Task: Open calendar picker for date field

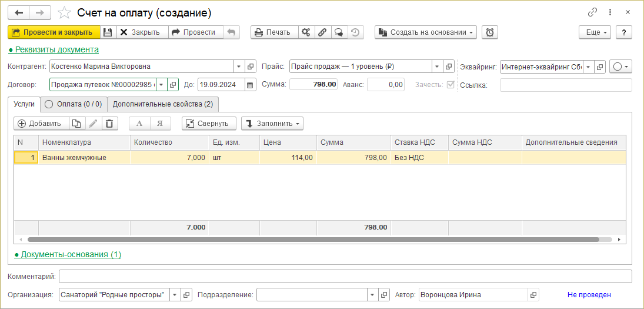Action: point(251,85)
